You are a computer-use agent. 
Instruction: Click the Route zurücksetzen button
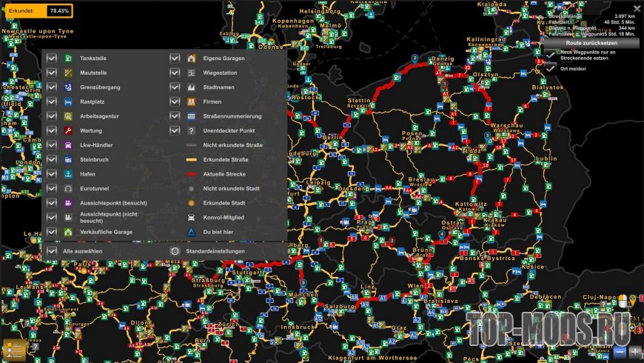591,43
